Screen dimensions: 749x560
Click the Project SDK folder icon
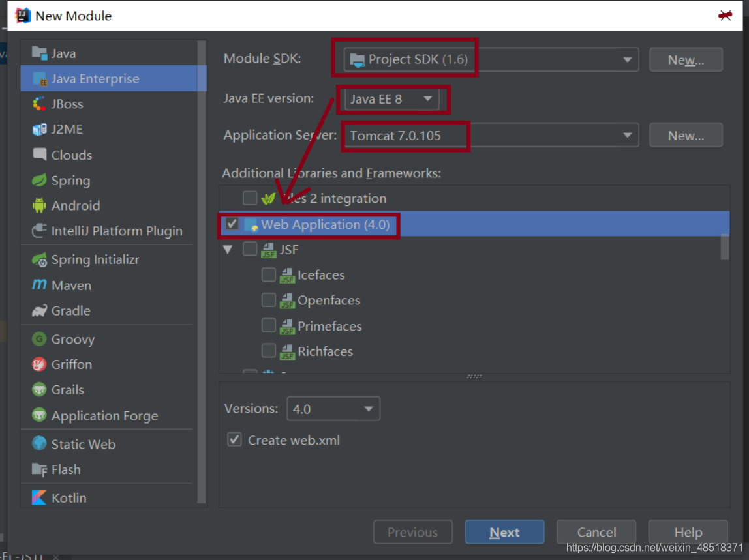(x=358, y=60)
